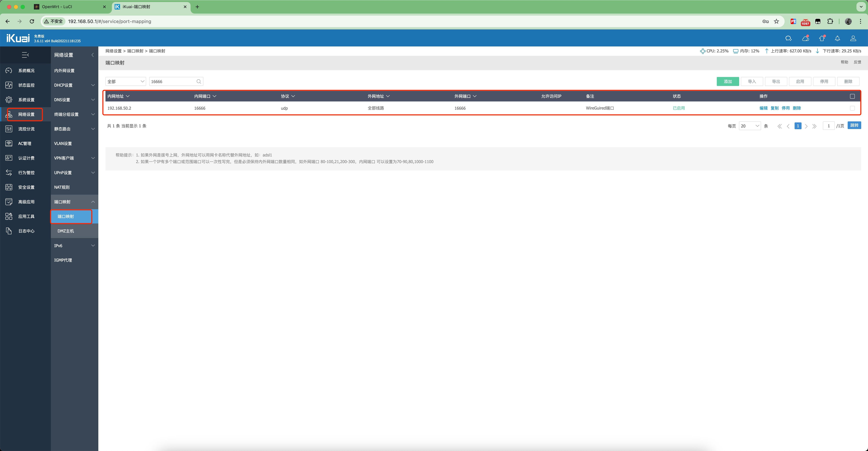Collapse the 网络设置 panel with its chevron

click(92, 55)
